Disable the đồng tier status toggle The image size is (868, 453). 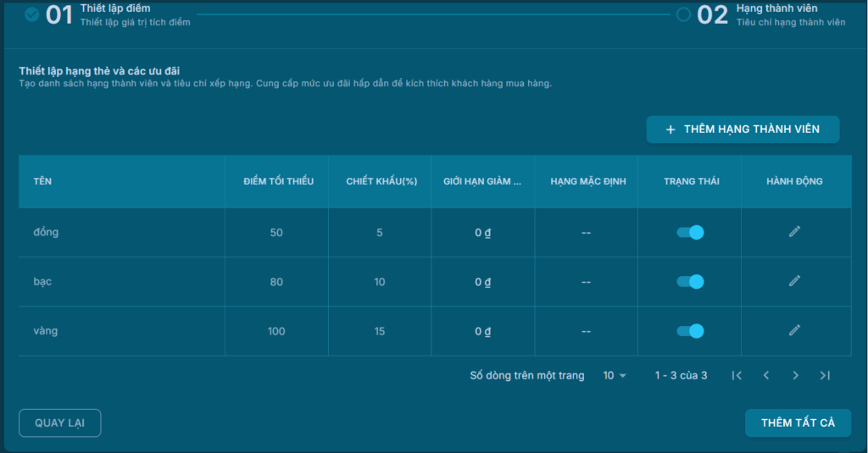pos(690,232)
